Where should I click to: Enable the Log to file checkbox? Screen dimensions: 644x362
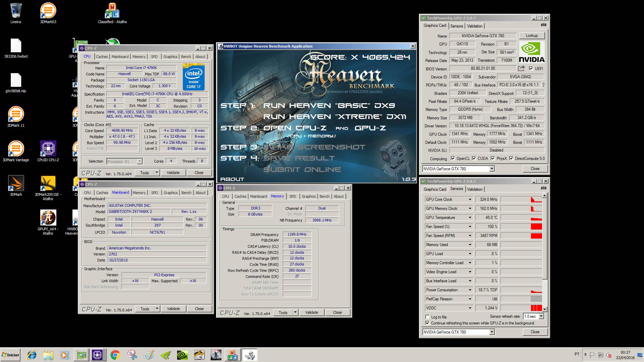(x=427, y=317)
